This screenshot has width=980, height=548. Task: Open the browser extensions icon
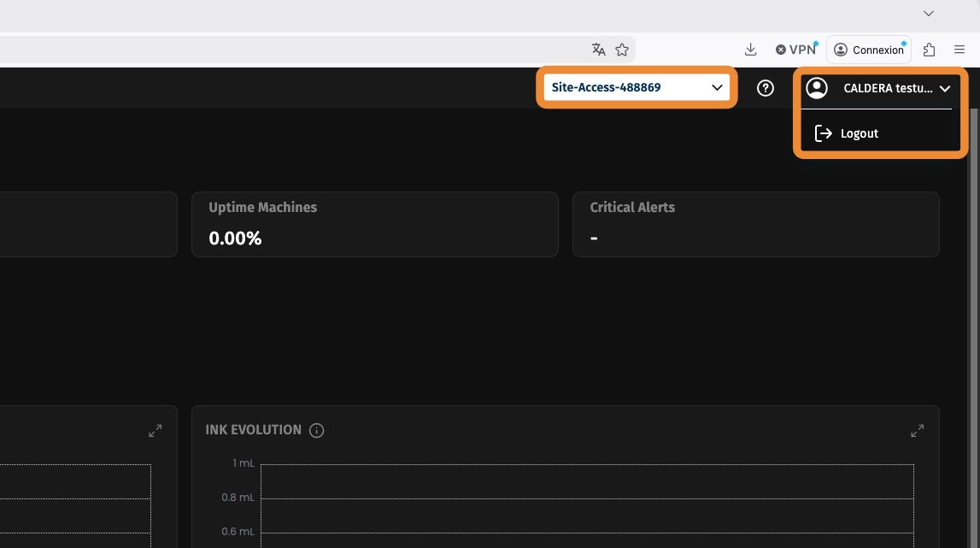[929, 50]
